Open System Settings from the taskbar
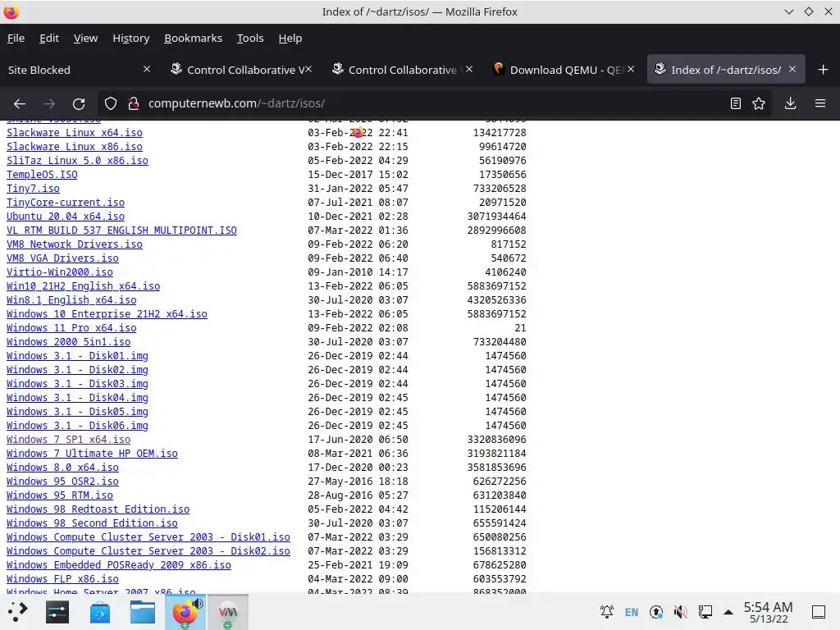Viewport: 840px width, 630px height. (x=57, y=612)
